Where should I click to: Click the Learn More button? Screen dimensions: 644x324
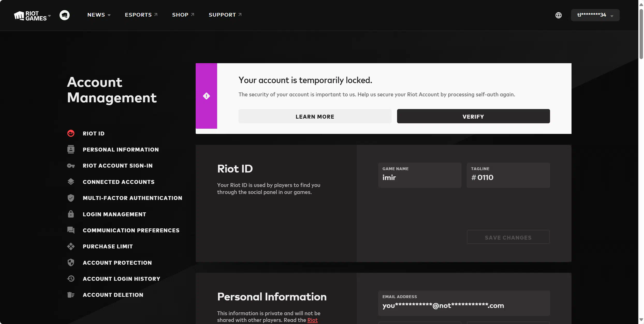[315, 116]
